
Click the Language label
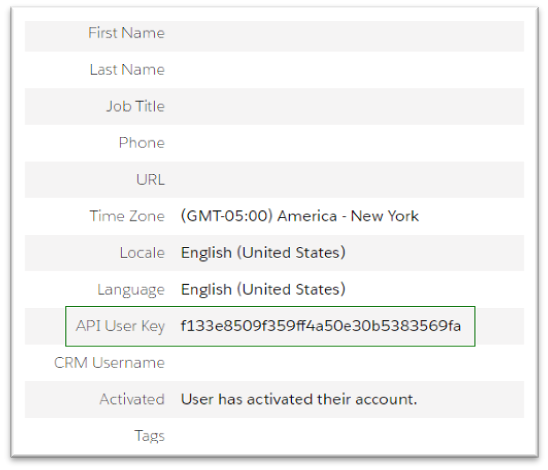131,290
